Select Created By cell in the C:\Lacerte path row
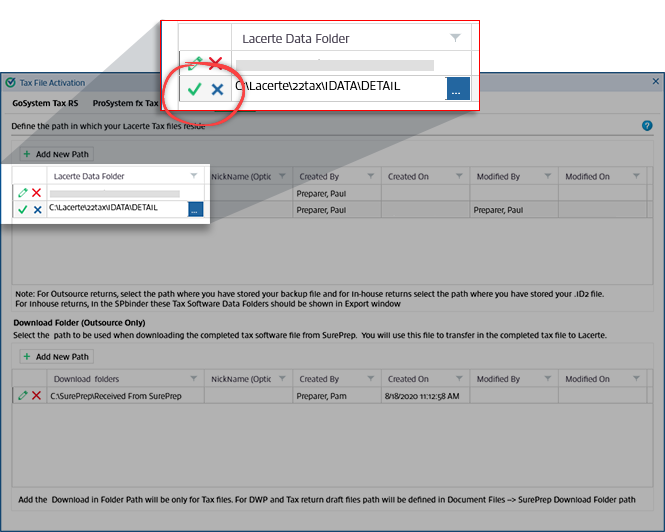 coord(337,210)
